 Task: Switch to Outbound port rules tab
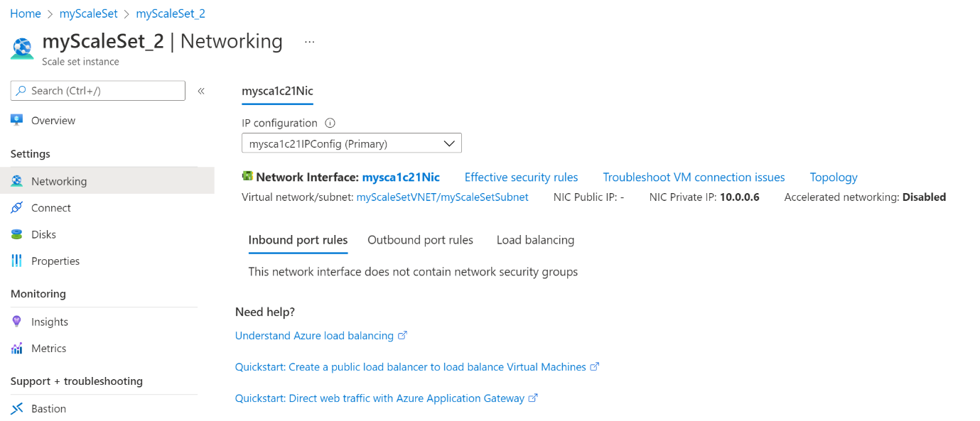click(x=420, y=240)
